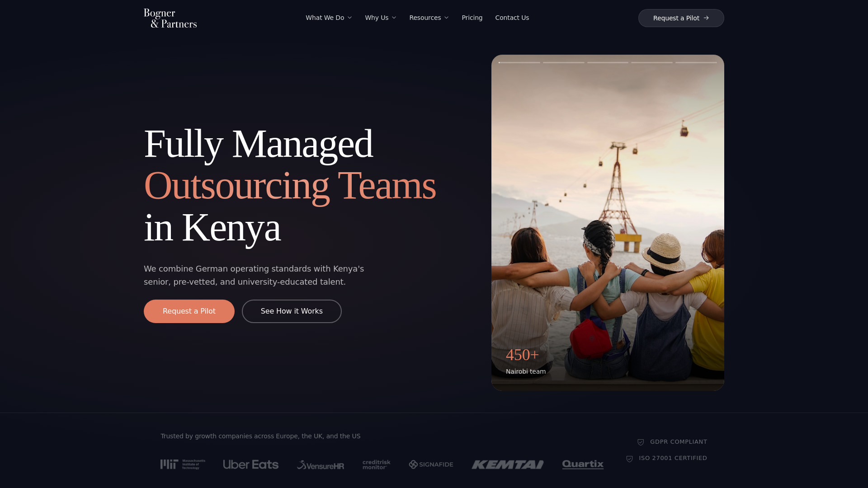The height and width of the screenshot is (488, 868).
Task: Jump to fourth slide progress bar
Action: [x=652, y=62]
